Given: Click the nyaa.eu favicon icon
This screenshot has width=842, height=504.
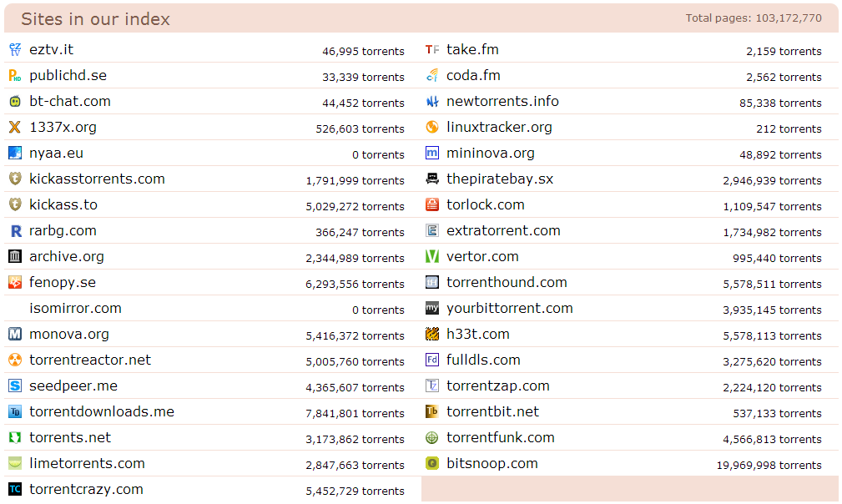Looking at the screenshot, I should (x=15, y=153).
